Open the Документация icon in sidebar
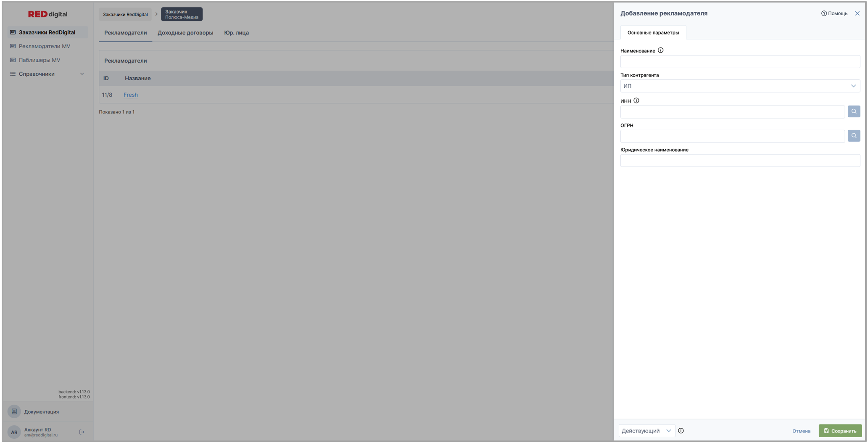Image resolution: width=868 pixels, height=443 pixels. pyautogui.click(x=14, y=411)
